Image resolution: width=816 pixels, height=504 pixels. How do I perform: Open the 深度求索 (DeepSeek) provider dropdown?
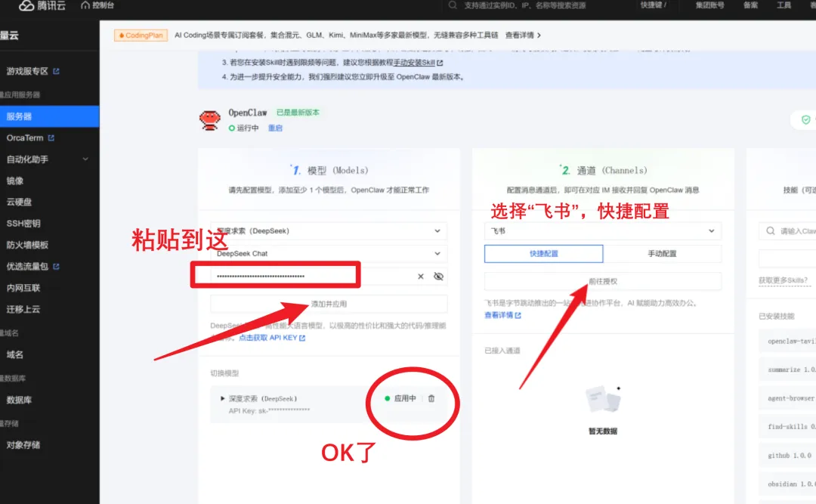[x=329, y=230]
